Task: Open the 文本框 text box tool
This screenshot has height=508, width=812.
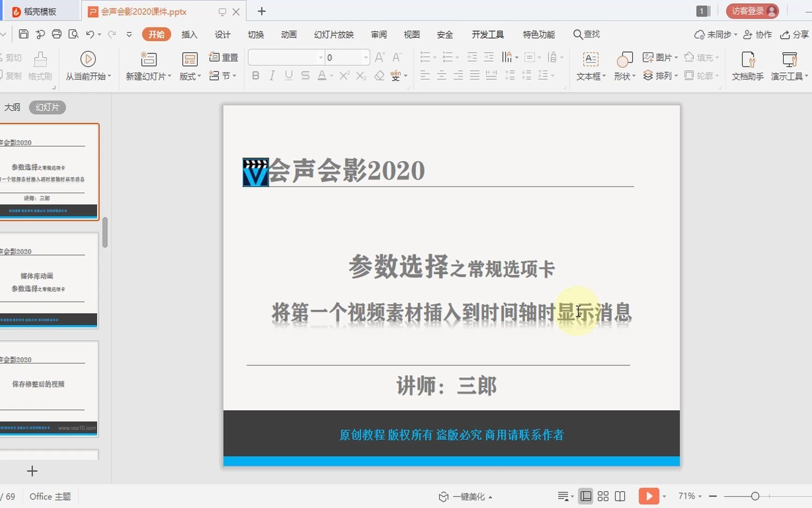Action: pyautogui.click(x=590, y=66)
